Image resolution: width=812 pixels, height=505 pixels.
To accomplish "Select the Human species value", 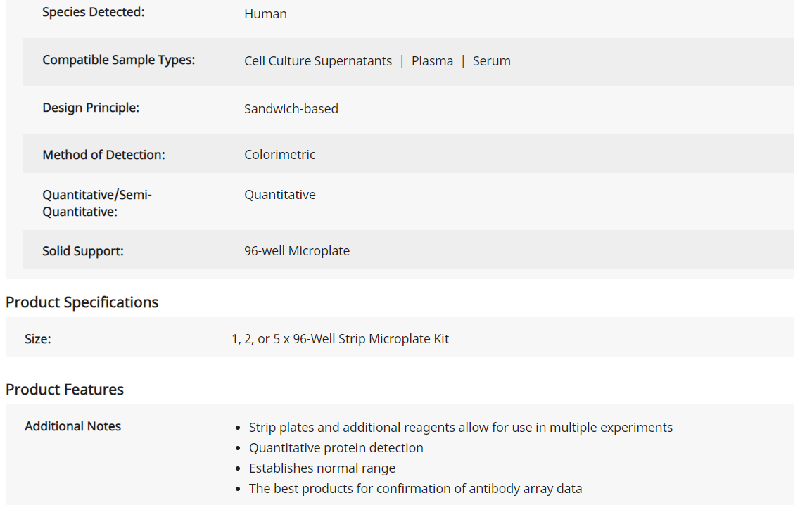I will coord(265,14).
